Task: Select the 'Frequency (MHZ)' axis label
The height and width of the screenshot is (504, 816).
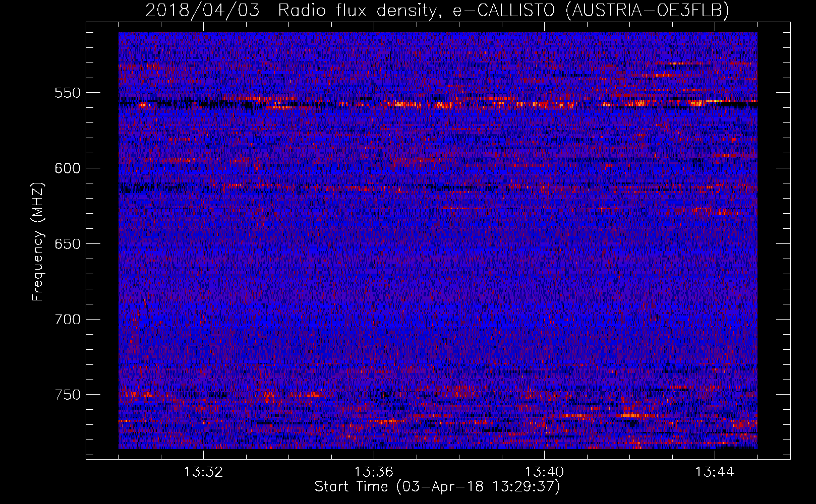Action: (38, 241)
